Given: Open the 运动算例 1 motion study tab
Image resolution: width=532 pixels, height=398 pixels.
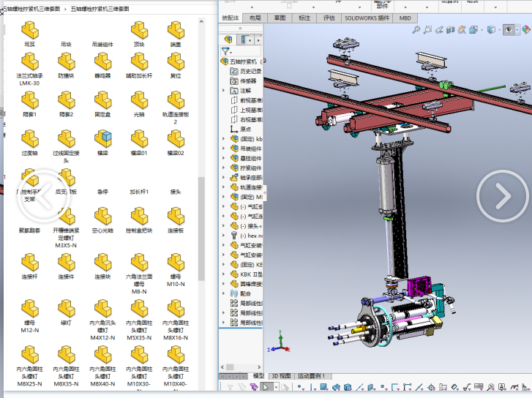Looking at the screenshot, I should (x=311, y=376).
